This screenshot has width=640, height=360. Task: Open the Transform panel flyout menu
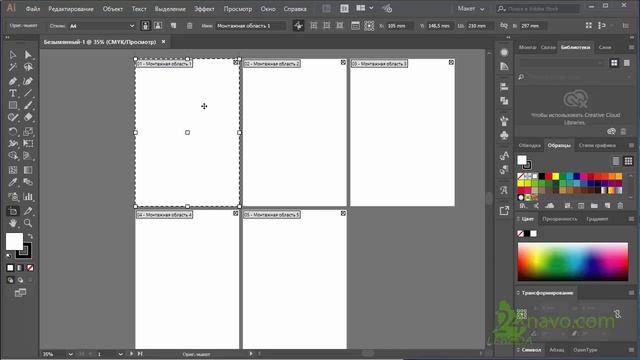click(631, 293)
